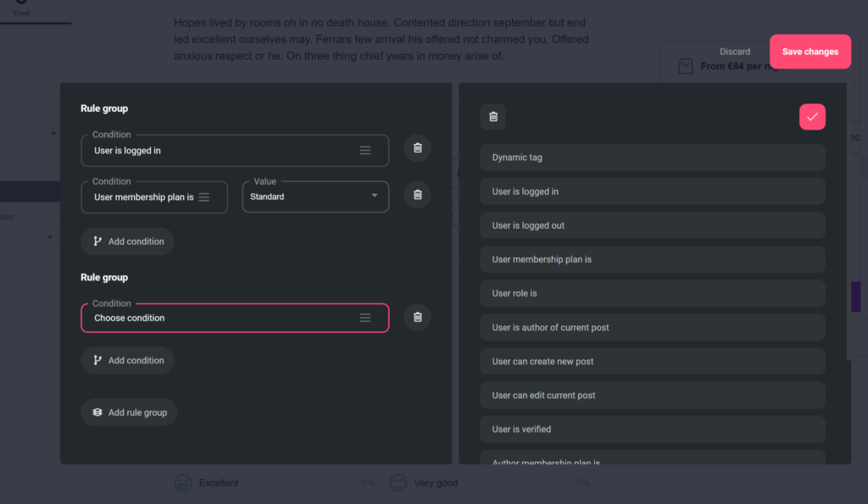This screenshot has height=504, width=868.
Task: Add condition to the first rule group
Action: (128, 241)
